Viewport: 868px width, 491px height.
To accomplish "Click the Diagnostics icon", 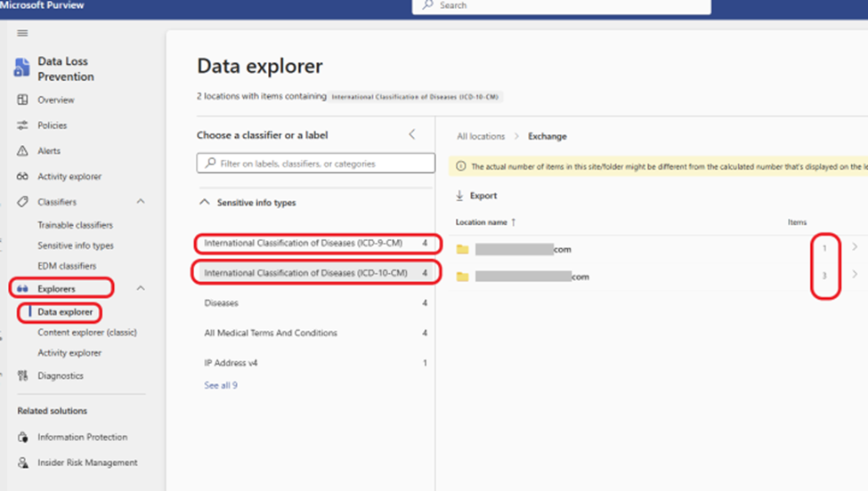I will click(x=22, y=375).
